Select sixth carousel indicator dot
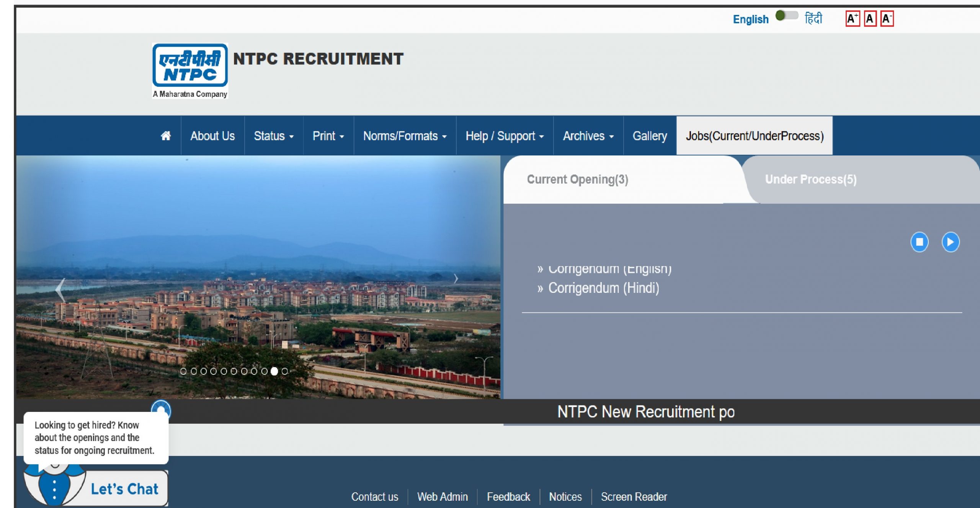Image resolution: width=980 pixels, height=508 pixels. pos(234,371)
